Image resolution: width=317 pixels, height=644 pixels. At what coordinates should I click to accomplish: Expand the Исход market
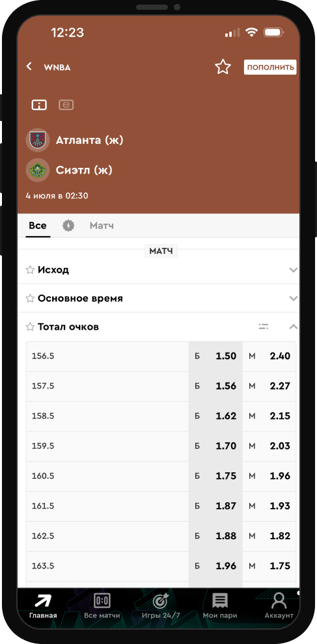click(x=293, y=270)
